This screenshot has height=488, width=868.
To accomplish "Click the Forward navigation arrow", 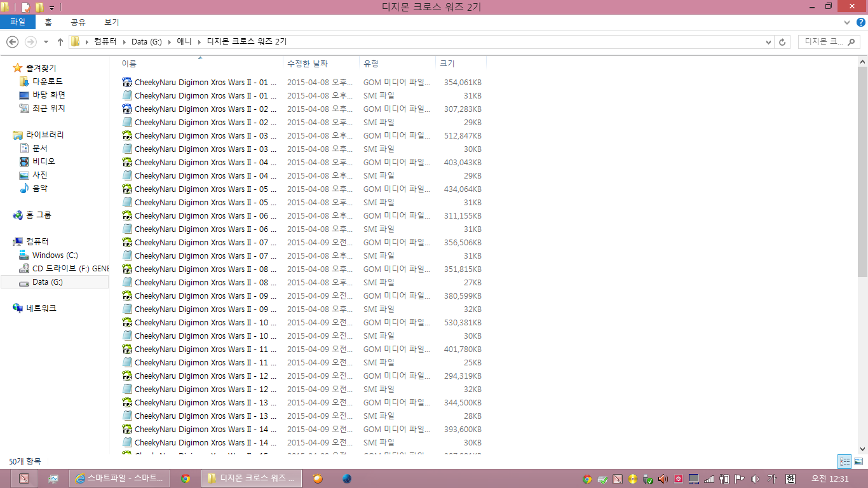I will click(31, 42).
